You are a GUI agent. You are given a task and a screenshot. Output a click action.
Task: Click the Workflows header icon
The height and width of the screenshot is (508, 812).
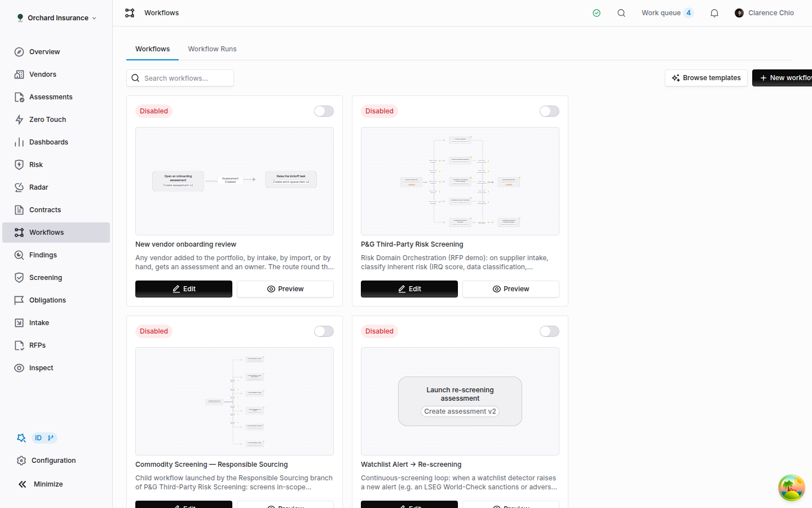pos(130,13)
